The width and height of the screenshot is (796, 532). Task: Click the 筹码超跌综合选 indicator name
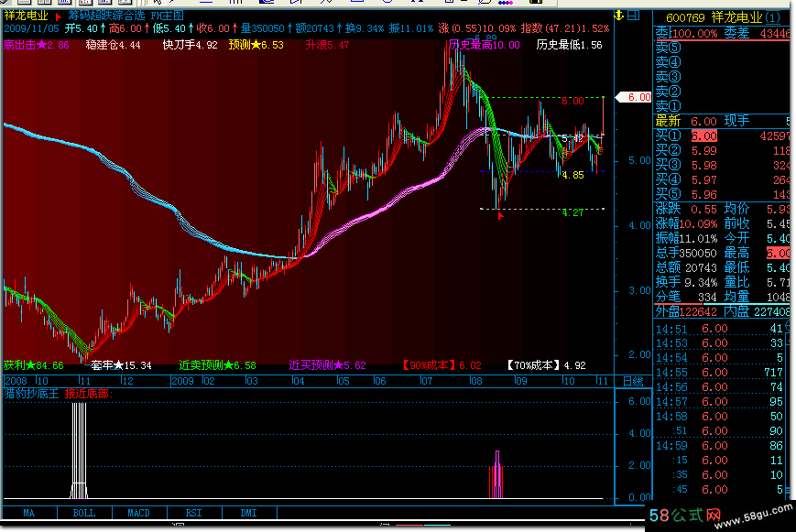click(x=106, y=16)
